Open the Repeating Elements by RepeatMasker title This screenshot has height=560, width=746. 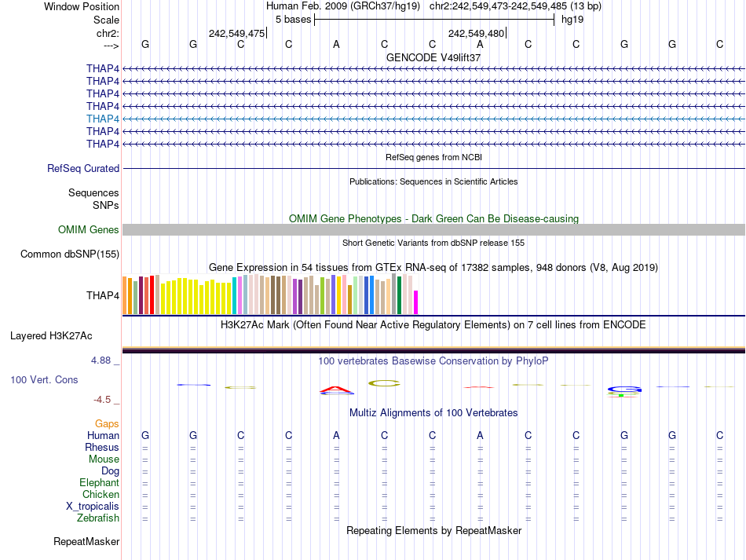click(433, 530)
